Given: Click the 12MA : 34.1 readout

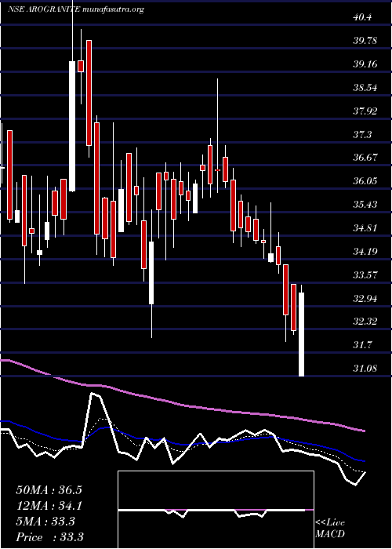Looking at the screenshot, I should click(x=49, y=506).
